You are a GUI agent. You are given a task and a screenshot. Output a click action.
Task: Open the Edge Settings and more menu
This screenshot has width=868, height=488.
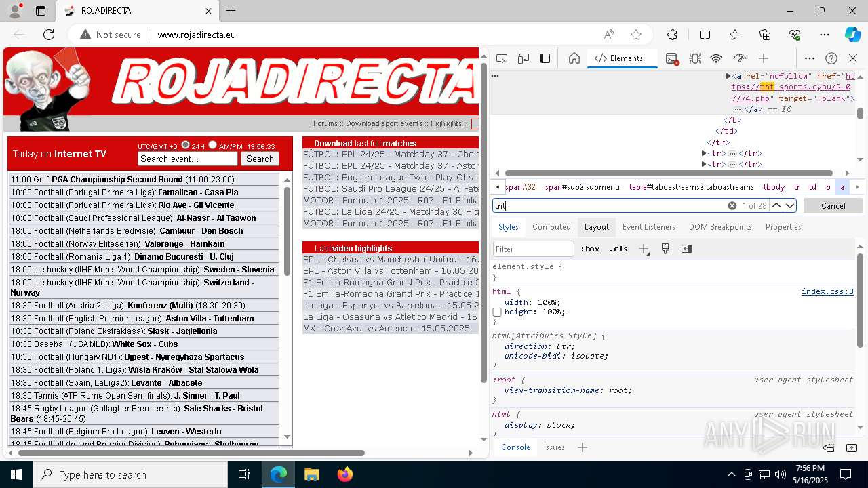pyautogui.click(x=825, y=35)
